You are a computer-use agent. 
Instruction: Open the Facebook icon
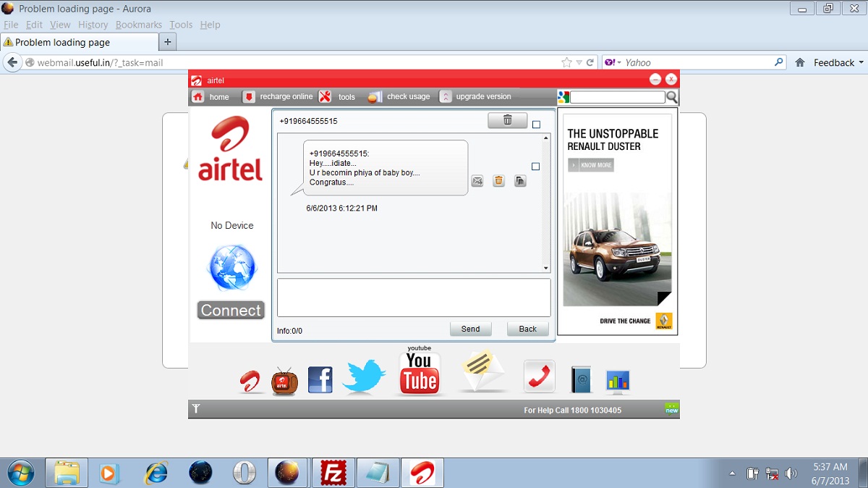pyautogui.click(x=320, y=380)
